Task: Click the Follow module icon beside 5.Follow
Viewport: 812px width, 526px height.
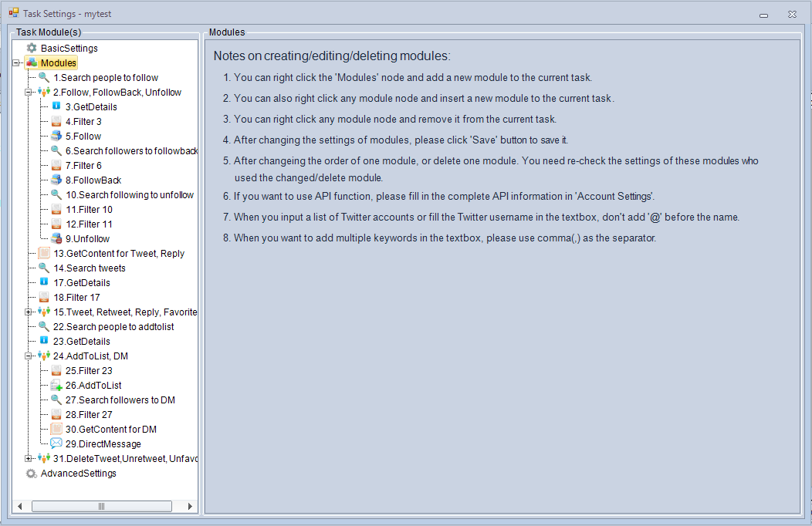Action: 56,136
